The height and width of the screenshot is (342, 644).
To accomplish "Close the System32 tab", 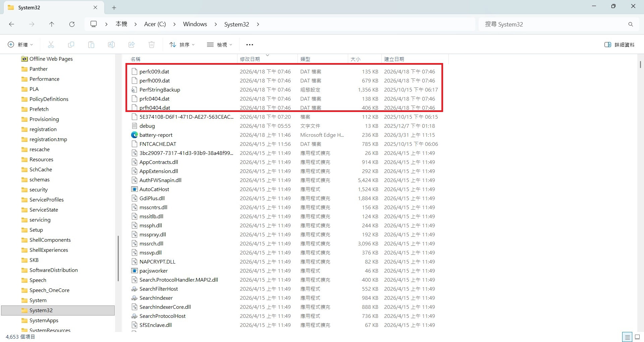I will (95, 7).
